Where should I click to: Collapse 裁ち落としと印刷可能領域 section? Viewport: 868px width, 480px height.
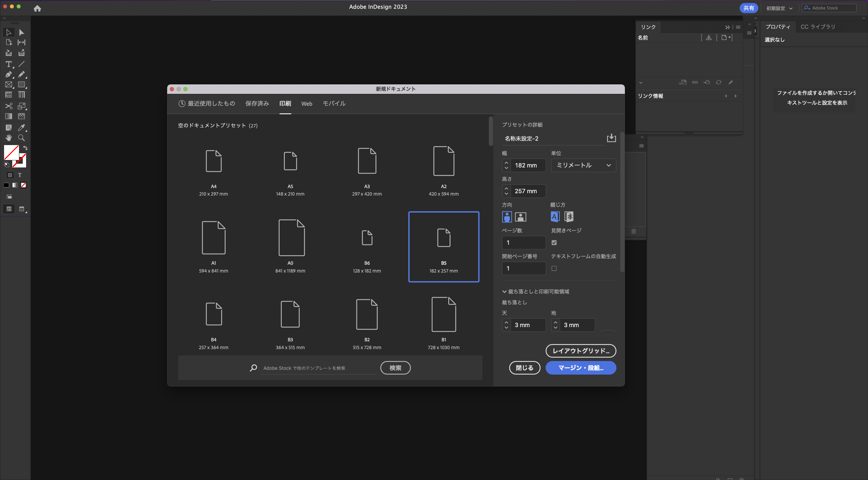(504, 292)
